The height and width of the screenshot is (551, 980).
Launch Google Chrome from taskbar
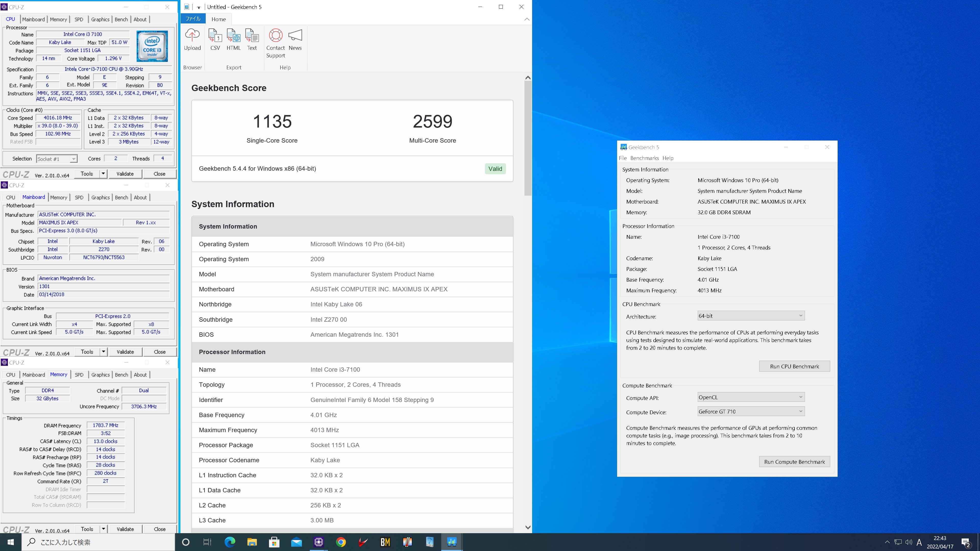pyautogui.click(x=341, y=542)
